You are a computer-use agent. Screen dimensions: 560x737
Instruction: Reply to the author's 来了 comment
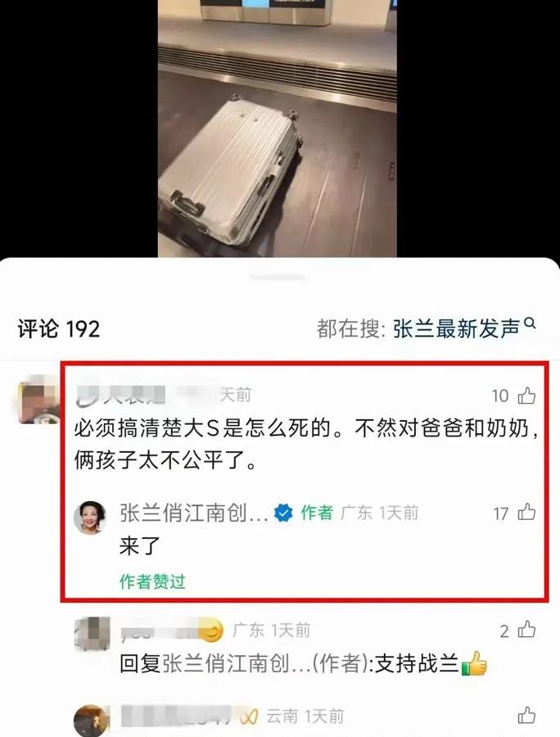click(x=139, y=546)
